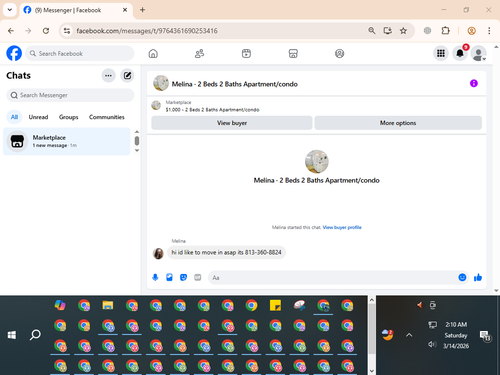Open the emoji picker in message box
The image size is (500, 375).
coord(462,277)
